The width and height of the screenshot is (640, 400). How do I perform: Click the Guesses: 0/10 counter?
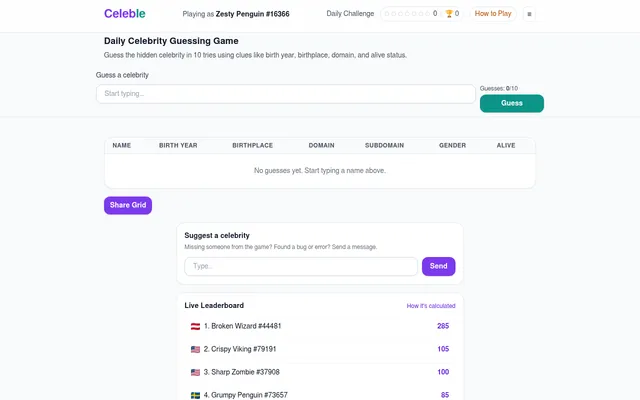499,88
